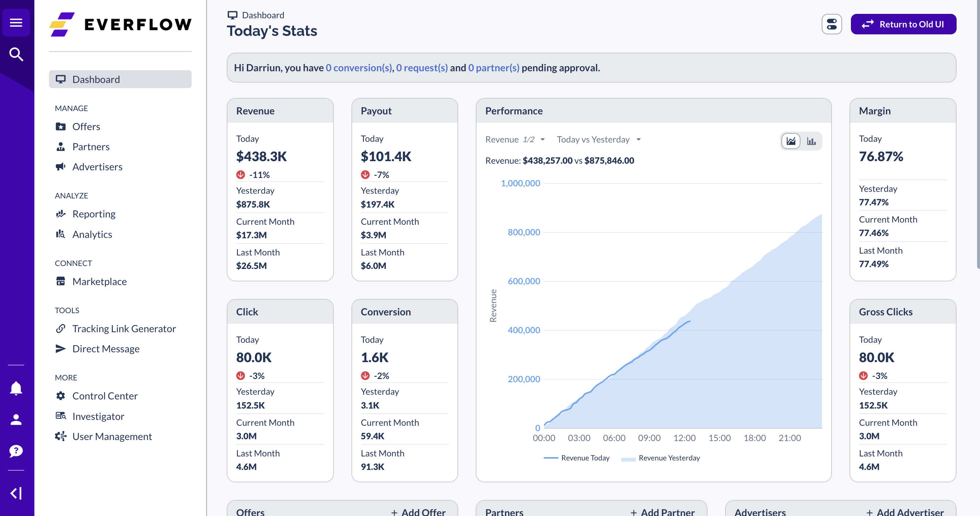This screenshot has width=980, height=516.
Task: Click the settings sliders icon top right
Action: pyautogui.click(x=833, y=24)
